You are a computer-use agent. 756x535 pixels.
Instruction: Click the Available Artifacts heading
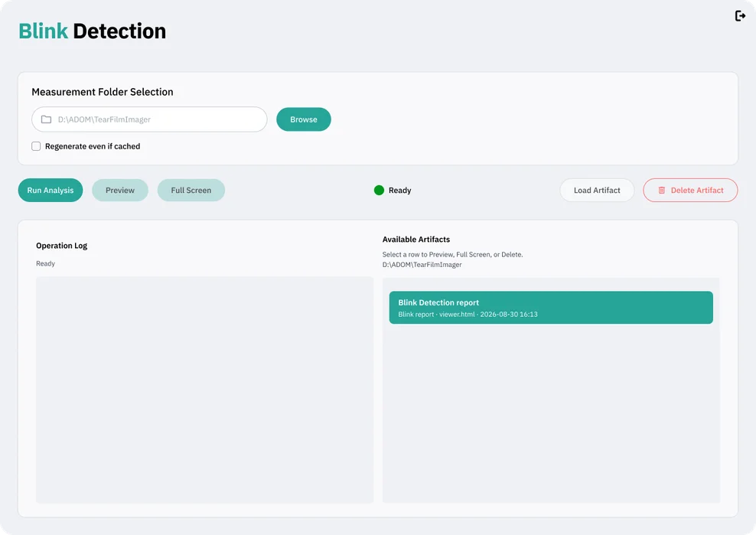point(416,240)
